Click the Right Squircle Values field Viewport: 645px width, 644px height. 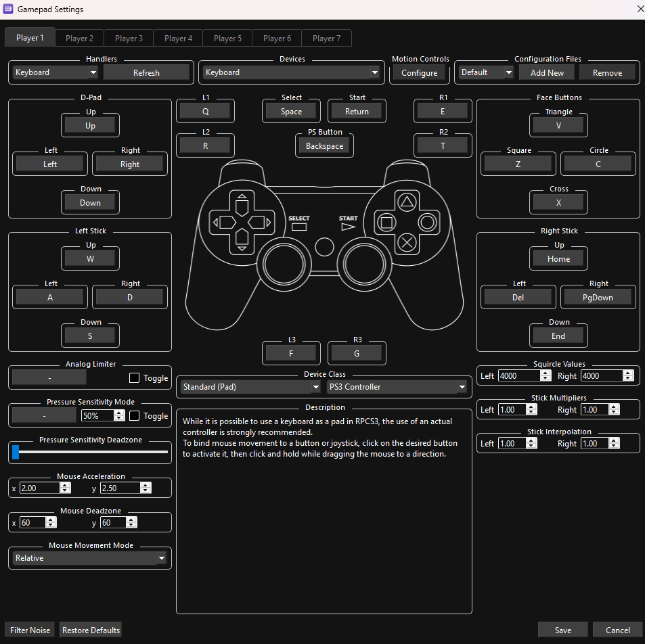point(602,375)
